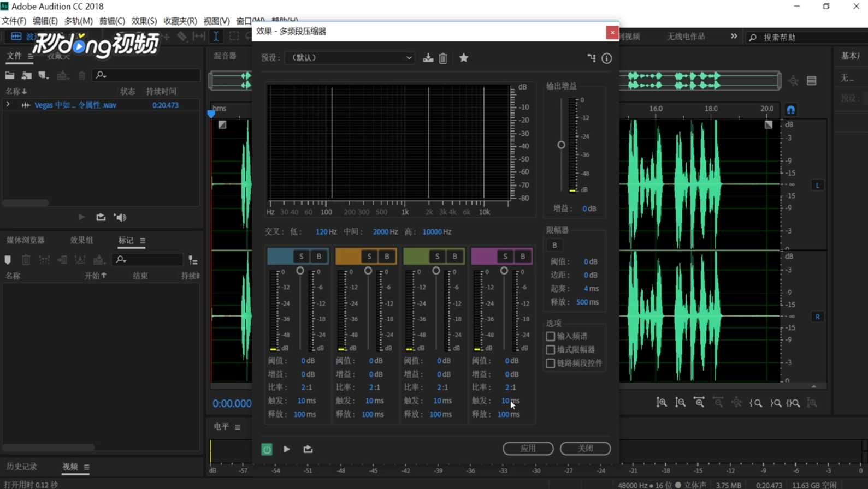The width and height of the screenshot is (868, 489).
Task: Switch to 媒体浏览器 tab
Action: click(x=26, y=240)
